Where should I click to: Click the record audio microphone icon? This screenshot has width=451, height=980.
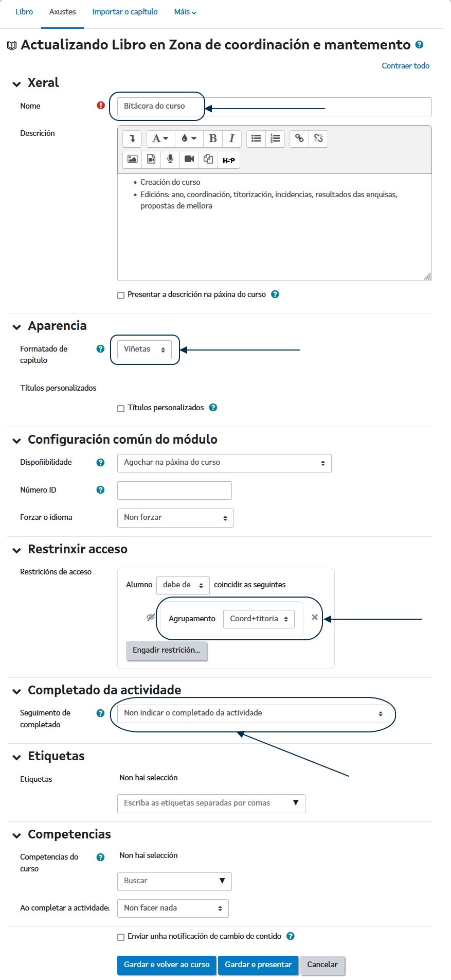coord(170,160)
